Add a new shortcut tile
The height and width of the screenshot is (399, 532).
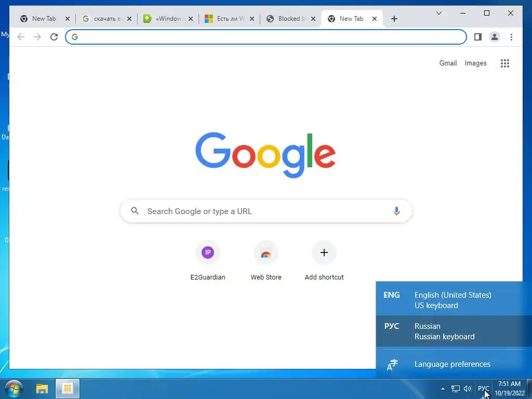(x=324, y=261)
